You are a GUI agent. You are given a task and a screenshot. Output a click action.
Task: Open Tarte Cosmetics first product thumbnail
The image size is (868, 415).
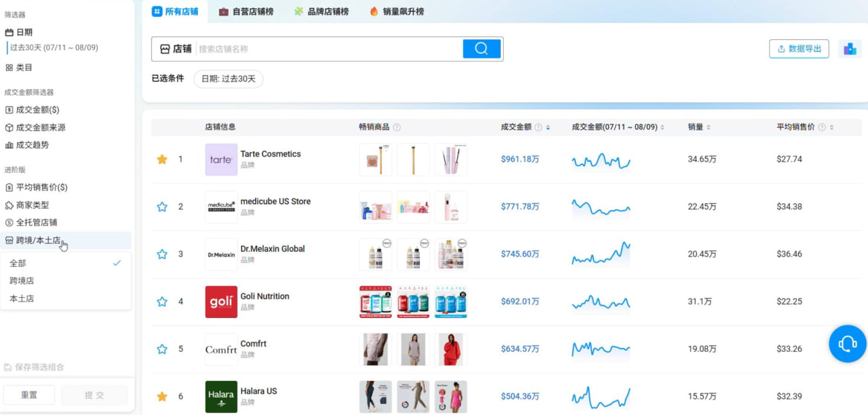coord(375,159)
